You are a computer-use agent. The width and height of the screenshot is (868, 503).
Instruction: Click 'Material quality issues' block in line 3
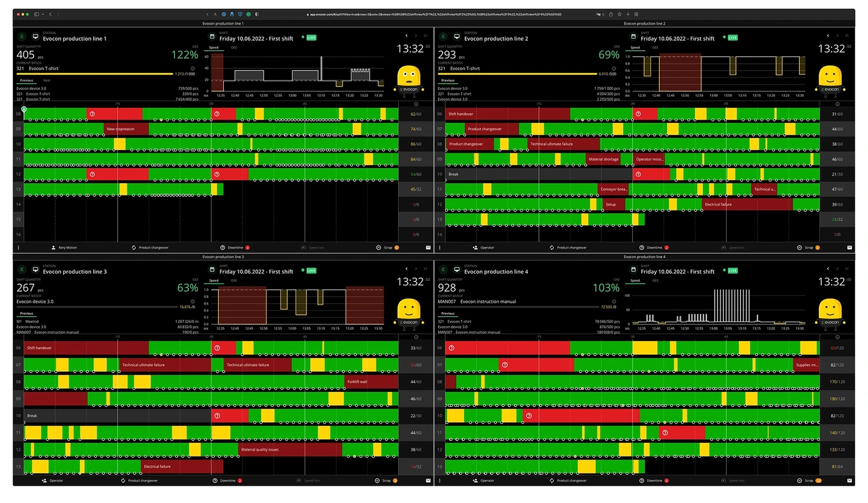[291, 450]
